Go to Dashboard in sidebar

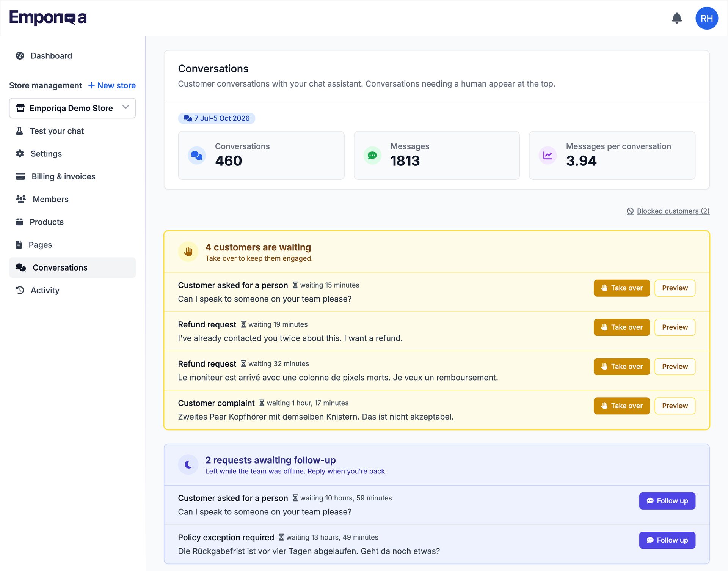pyautogui.click(x=72, y=56)
